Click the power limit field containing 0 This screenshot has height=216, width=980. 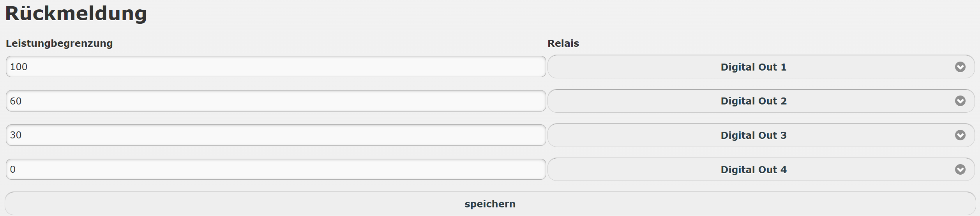pyautogui.click(x=275, y=169)
